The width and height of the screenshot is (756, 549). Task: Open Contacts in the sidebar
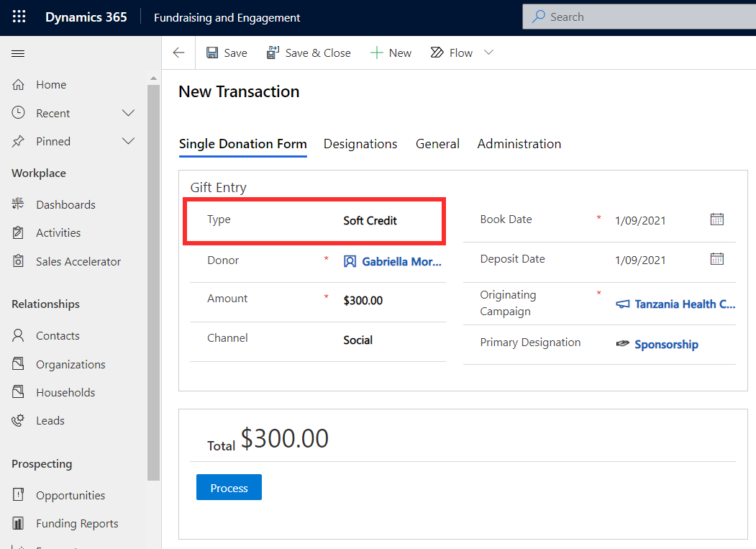point(58,336)
